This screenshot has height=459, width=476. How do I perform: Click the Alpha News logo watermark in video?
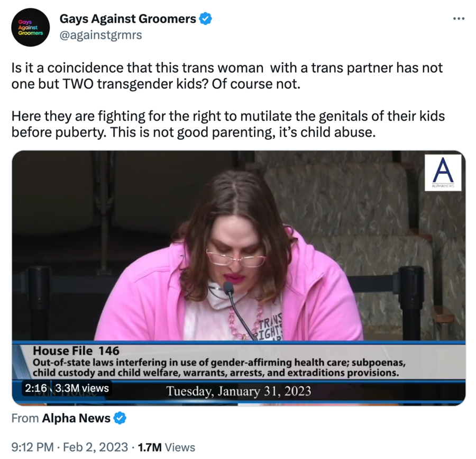click(443, 173)
